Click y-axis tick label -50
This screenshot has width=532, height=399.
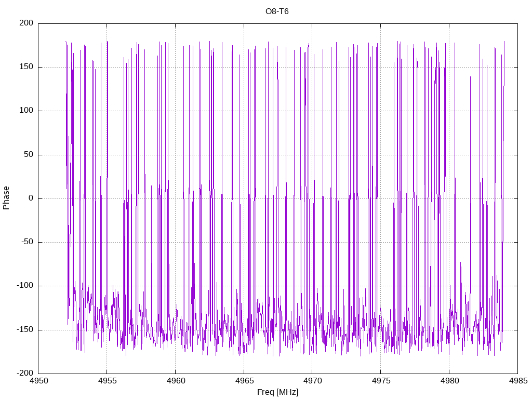(x=28, y=242)
